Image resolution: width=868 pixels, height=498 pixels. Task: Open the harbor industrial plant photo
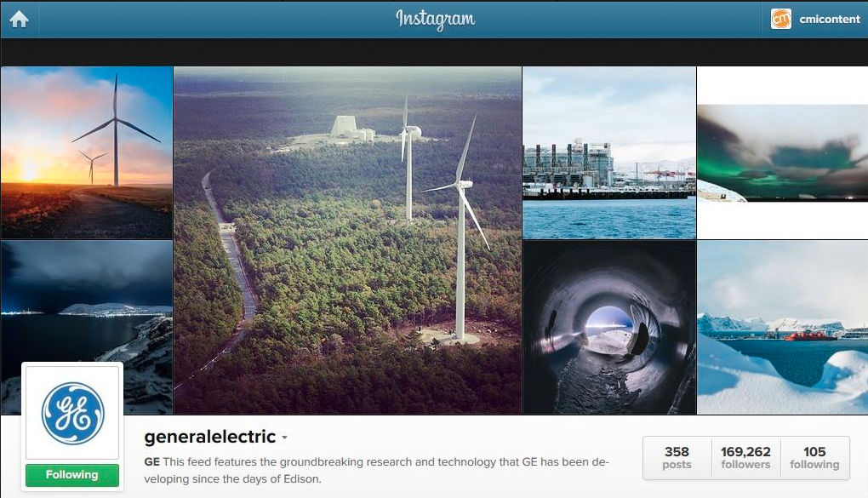coord(609,153)
